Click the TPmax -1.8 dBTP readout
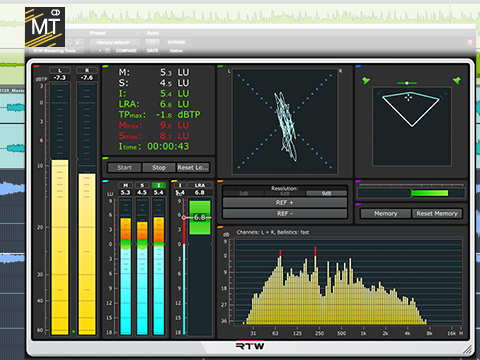The image size is (480, 360). [159, 115]
